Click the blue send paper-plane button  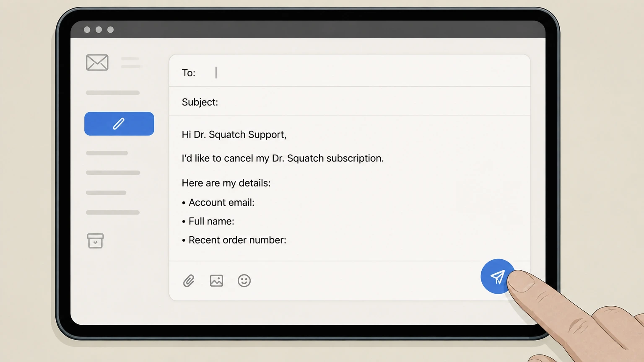(x=498, y=277)
